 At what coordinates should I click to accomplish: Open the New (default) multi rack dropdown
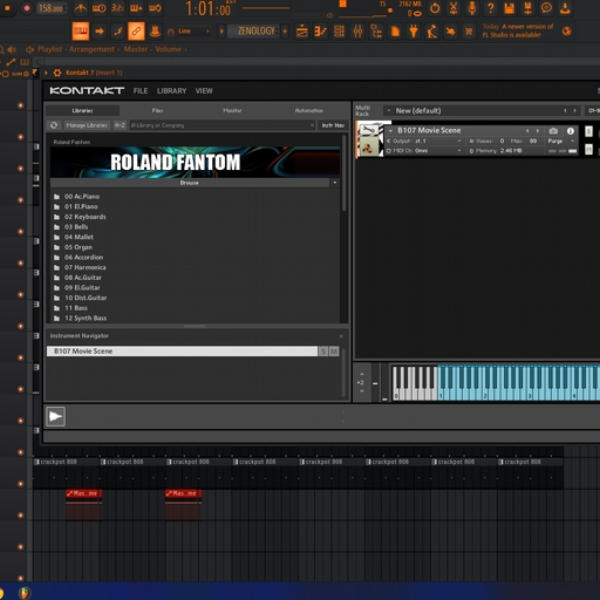tap(482, 111)
